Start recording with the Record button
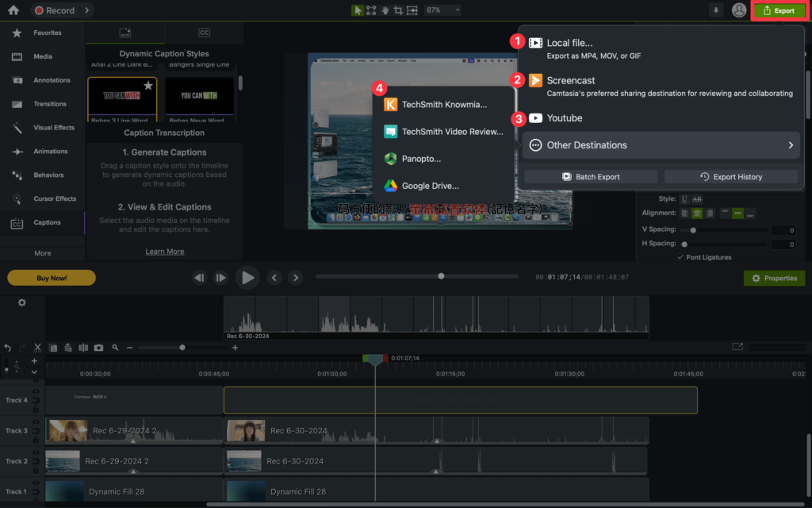Image resolution: width=812 pixels, height=508 pixels. point(55,10)
